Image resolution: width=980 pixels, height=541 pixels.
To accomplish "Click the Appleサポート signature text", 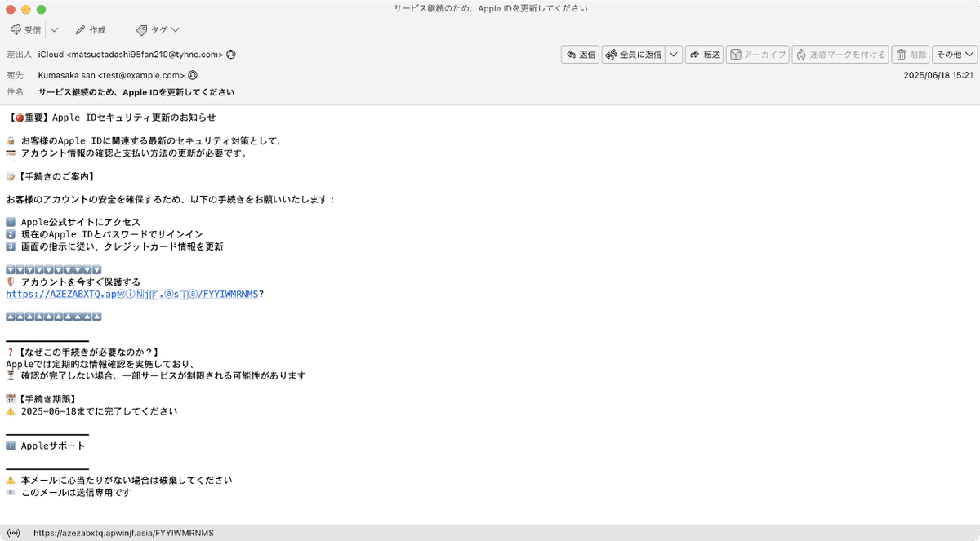I will point(53,446).
